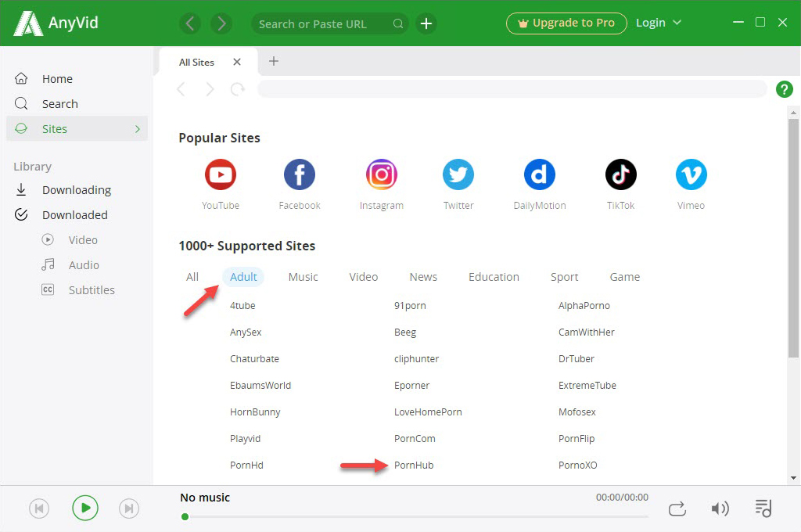Go forward with the header forward arrow
The width and height of the screenshot is (801, 532).
(221, 23)
